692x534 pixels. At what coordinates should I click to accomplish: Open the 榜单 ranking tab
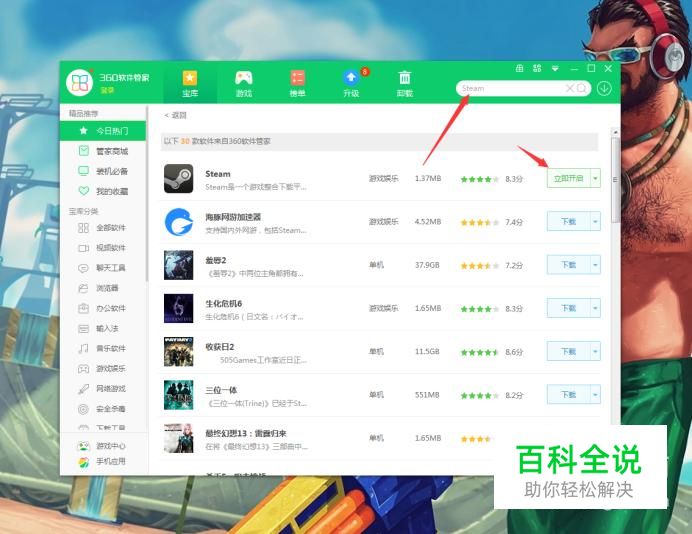[x=297, y=84]
